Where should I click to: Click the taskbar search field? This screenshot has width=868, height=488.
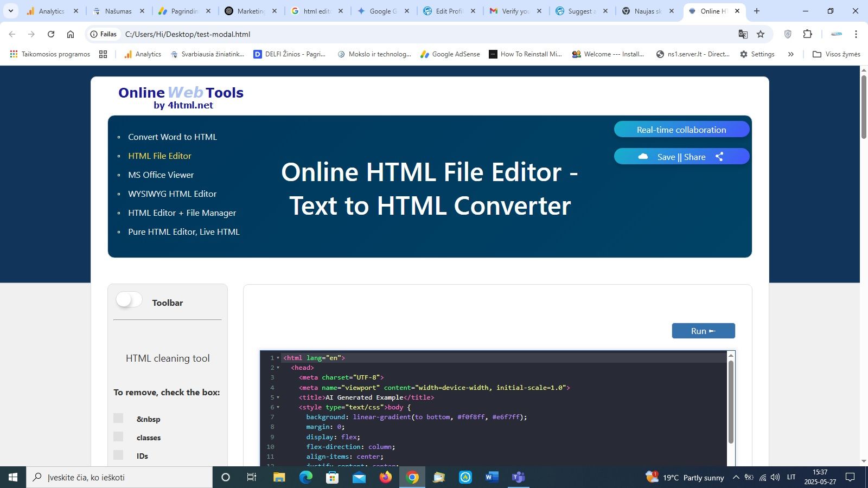(119, 477)
